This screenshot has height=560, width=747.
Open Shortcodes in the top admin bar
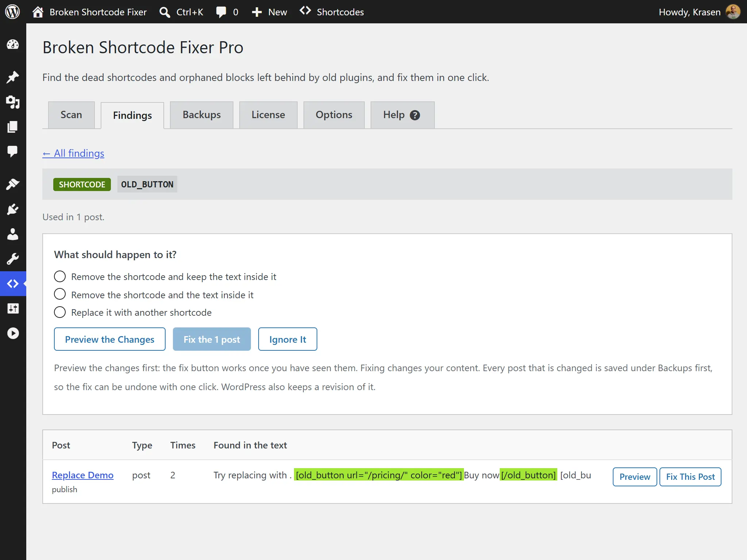pos(332,12)
